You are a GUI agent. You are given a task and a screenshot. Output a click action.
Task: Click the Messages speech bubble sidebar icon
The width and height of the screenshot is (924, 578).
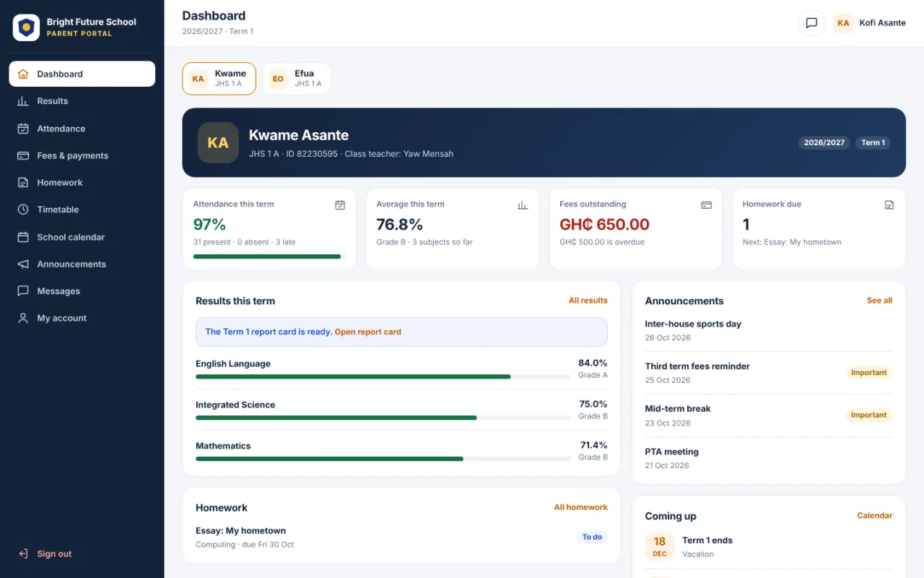point(23,291)
